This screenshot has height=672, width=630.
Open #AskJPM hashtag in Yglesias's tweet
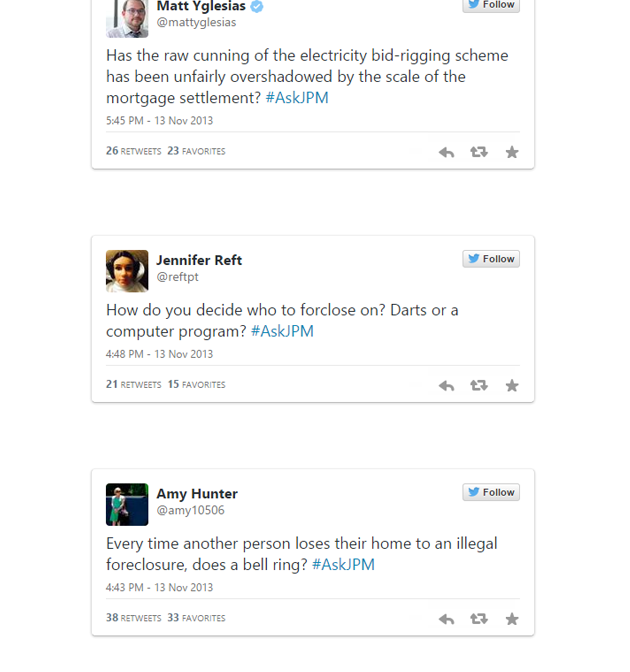(x=297, y=98)
